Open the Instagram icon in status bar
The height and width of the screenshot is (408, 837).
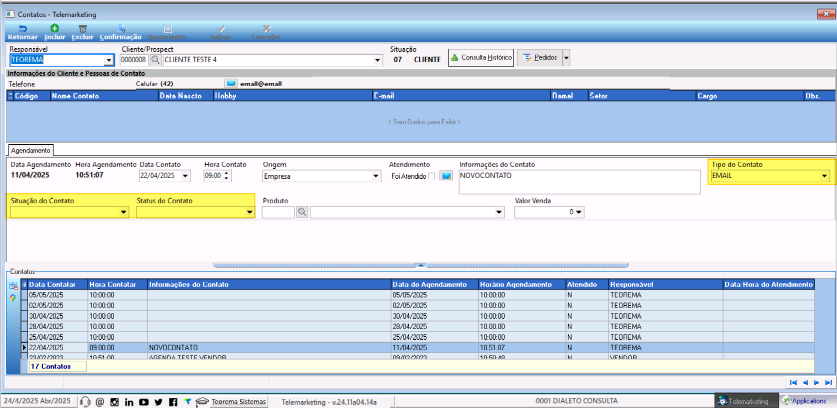tap(114, 402)
